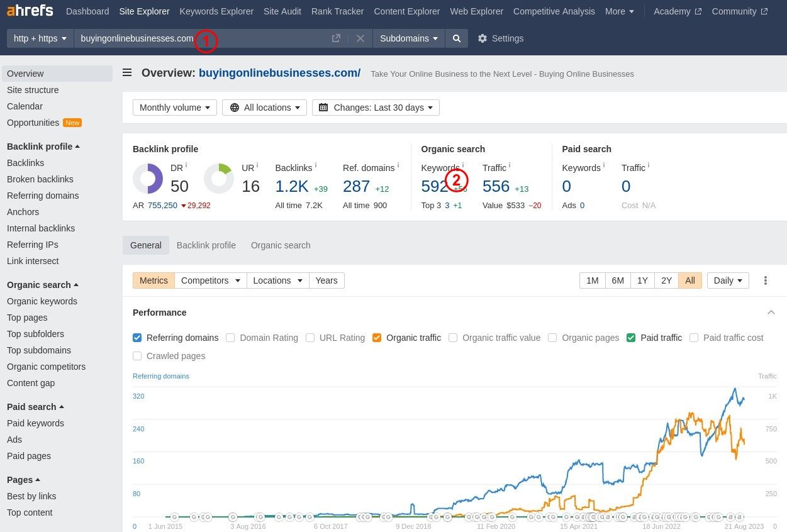
Task: Open the Subdomains mode dropdown
Action: tap(409, 38)
